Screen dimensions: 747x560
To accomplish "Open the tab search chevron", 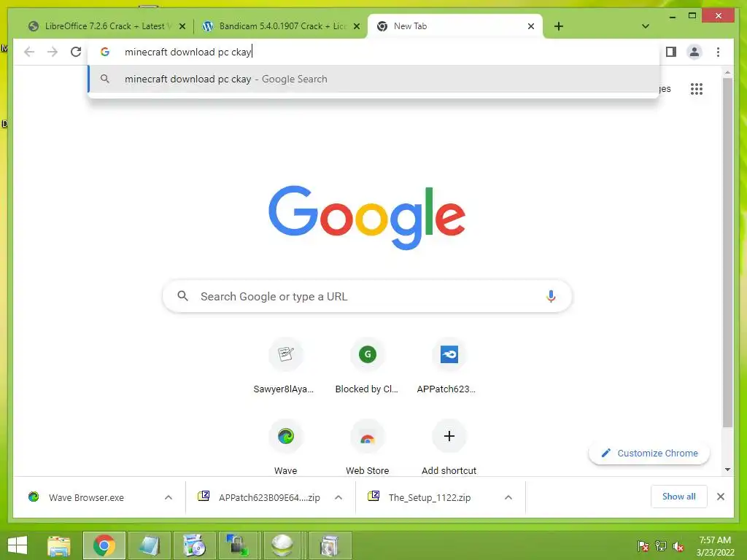I will pos(645,26).
